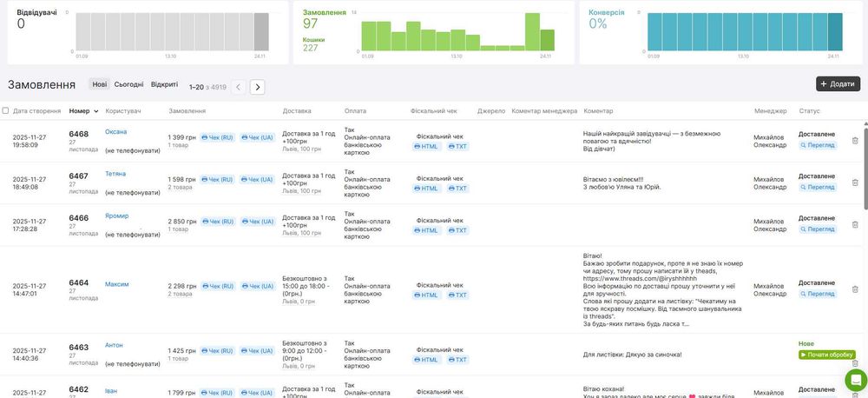The height and width of the screenshot is (398, 868).
Task: Click the Додати button
Action: coord(838,83)
